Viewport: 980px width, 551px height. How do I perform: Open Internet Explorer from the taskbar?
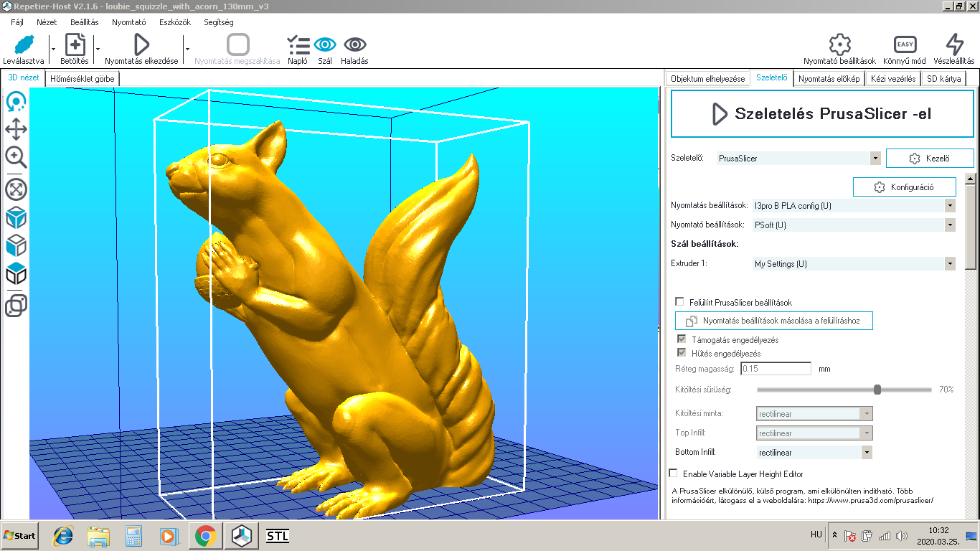(63, 536)
